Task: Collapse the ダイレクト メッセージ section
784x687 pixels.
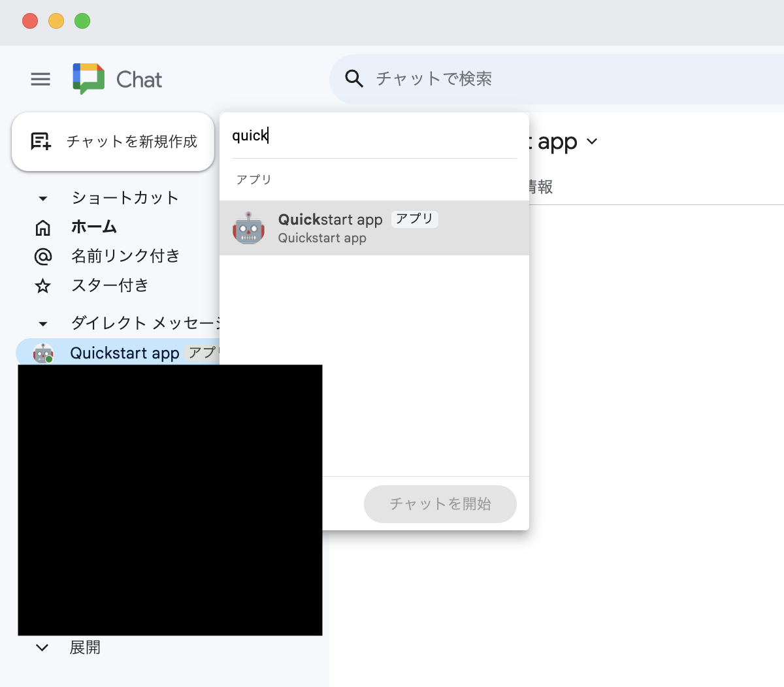Action: pos(42,323)
